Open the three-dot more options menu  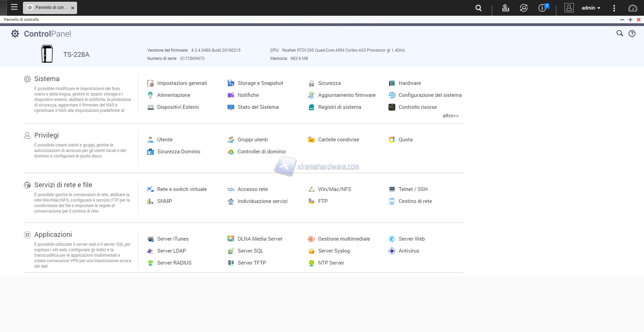[614, 8]
